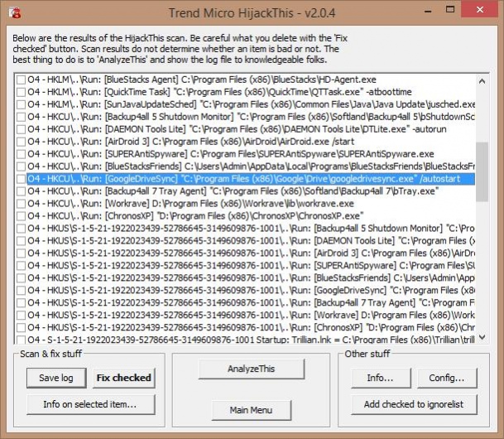Tick the HKUS GoogleDriveSync checkbox
The height and width of the screenshot is (439, 504).
[22, 291]
